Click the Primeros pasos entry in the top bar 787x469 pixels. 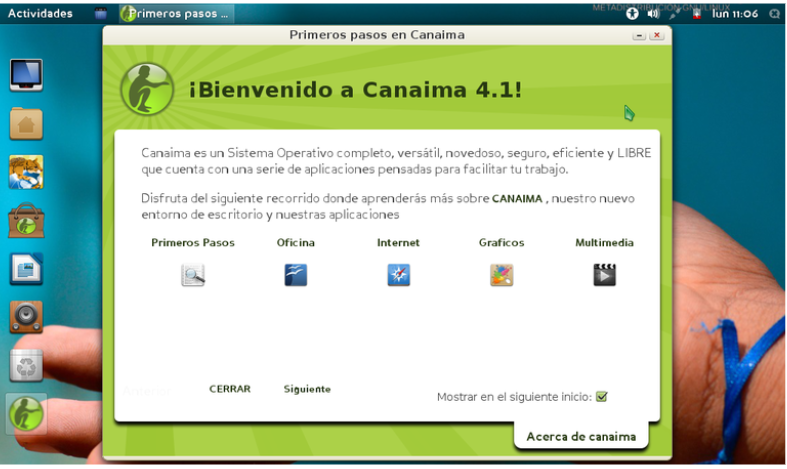pos(177,14)
